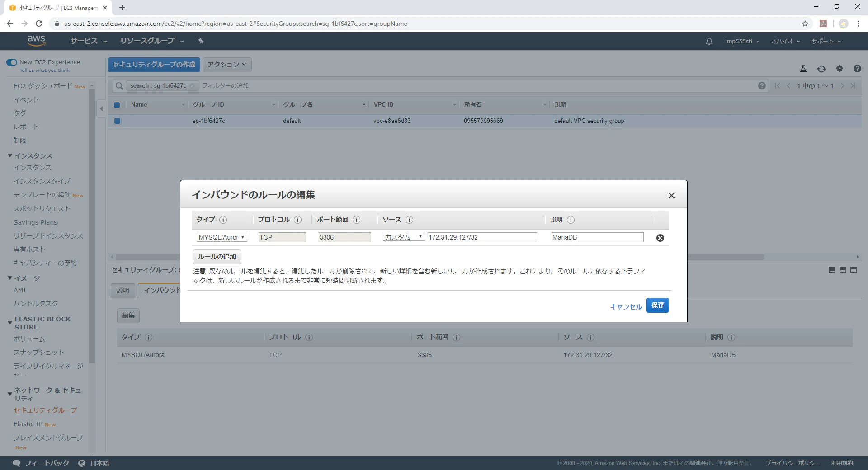Click the キャンセル link
This screenshot has height=470, width=868.
click(x=626, y=306)
